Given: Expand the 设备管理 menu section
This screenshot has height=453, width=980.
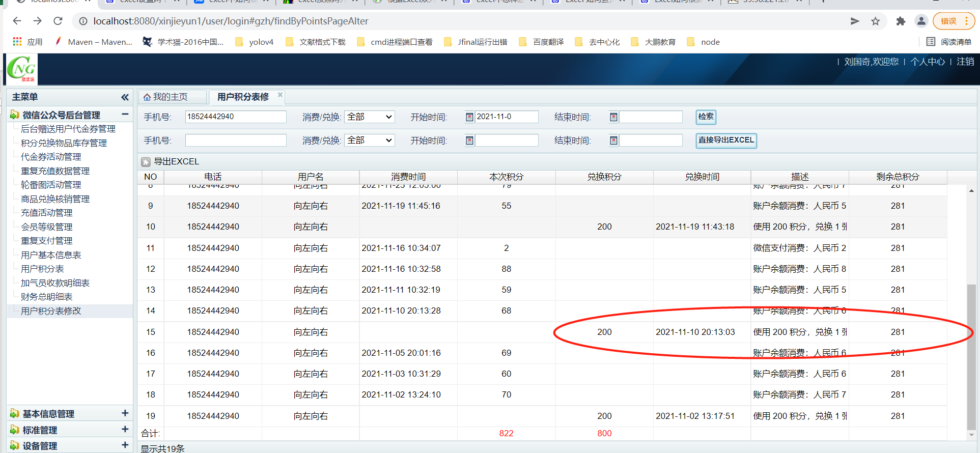Looking at the screenshot, I should pyautogui.click(x=125, y=445).
